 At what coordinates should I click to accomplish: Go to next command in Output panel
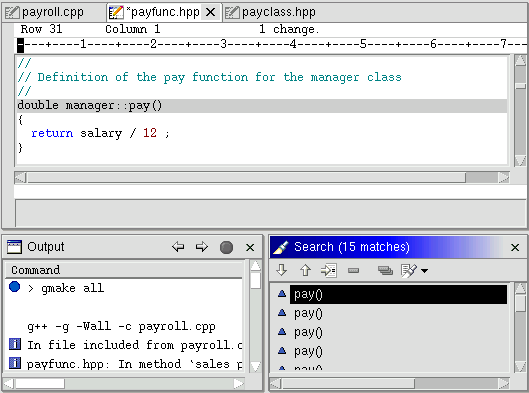coord(202,247)
